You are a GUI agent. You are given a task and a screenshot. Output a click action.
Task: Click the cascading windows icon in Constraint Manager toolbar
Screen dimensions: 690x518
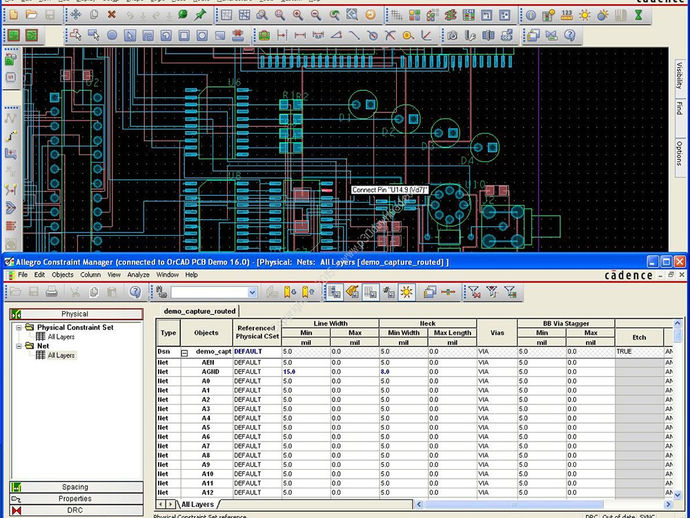[430, 292]
